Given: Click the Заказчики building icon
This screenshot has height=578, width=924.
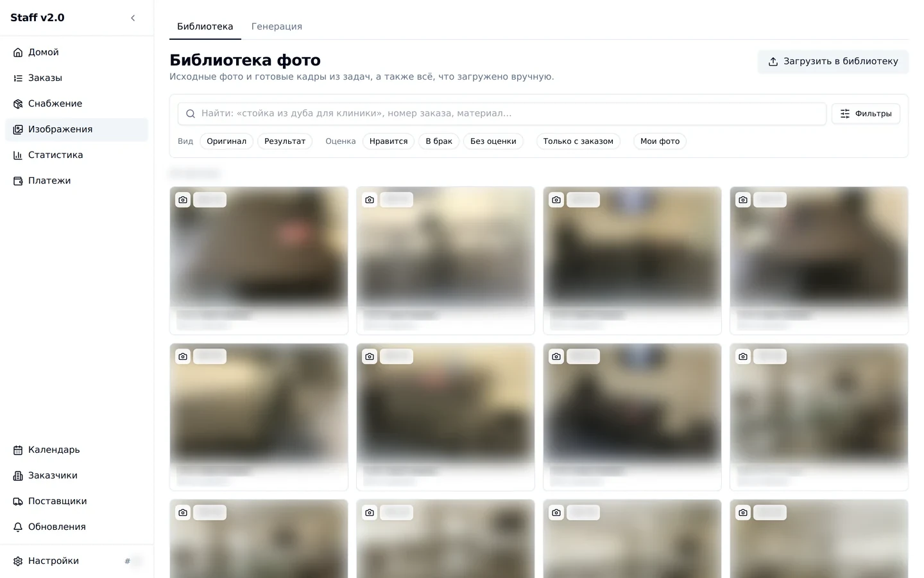Looking at the screenshot, I should click(18, 476).
